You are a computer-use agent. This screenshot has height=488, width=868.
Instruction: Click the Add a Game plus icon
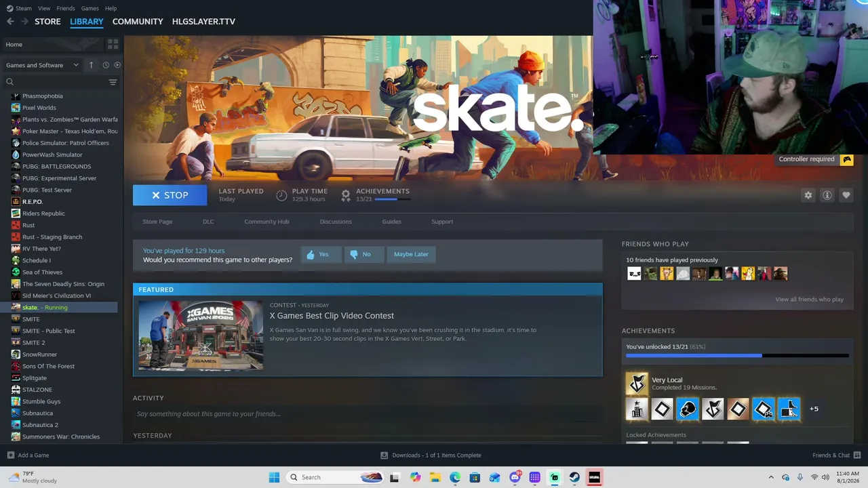pos(10,455)
